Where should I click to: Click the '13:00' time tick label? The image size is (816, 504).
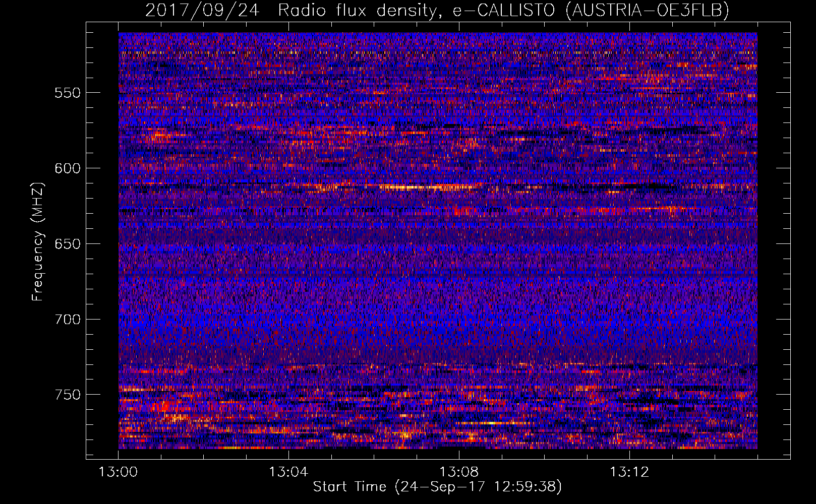point(119,472)
